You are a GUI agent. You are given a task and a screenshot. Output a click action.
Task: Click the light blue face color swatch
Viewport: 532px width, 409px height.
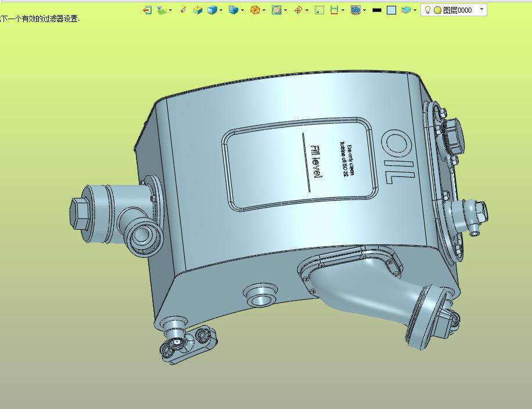391,10
